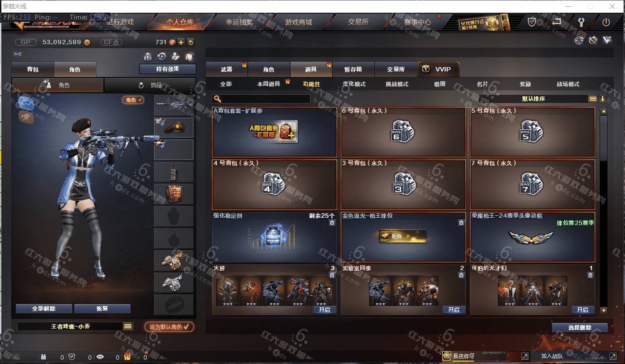Toggle the sort direction arrow button
Viewport: 625px width, 364px height.
tap(603, 99)
